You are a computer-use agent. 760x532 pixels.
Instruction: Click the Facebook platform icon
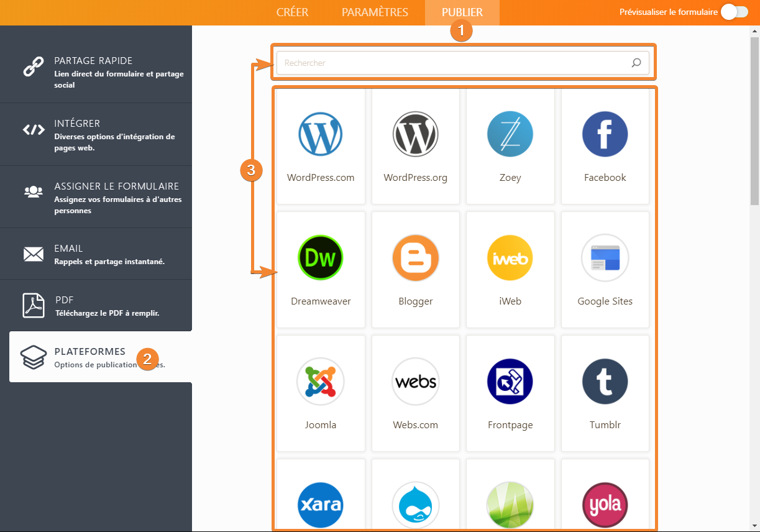[605, 134]
